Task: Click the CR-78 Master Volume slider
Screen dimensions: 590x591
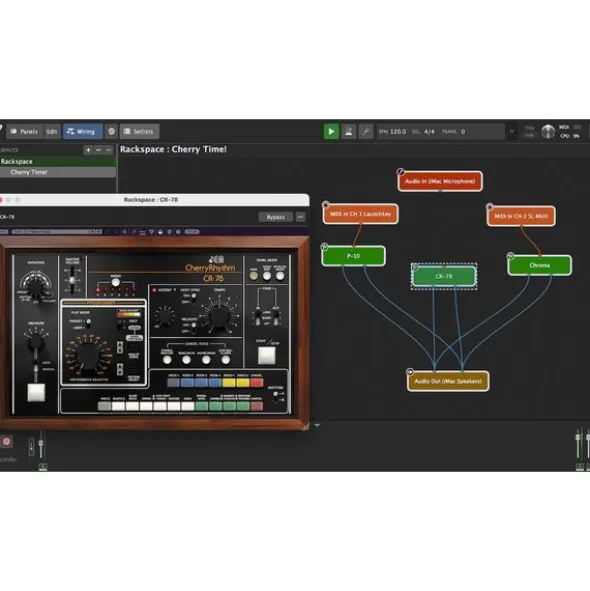Action: [72, 281]
